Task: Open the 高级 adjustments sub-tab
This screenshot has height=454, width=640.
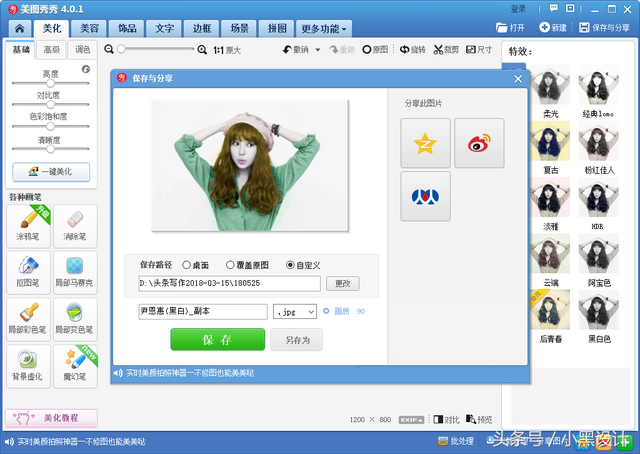Action: pos(52,50)
